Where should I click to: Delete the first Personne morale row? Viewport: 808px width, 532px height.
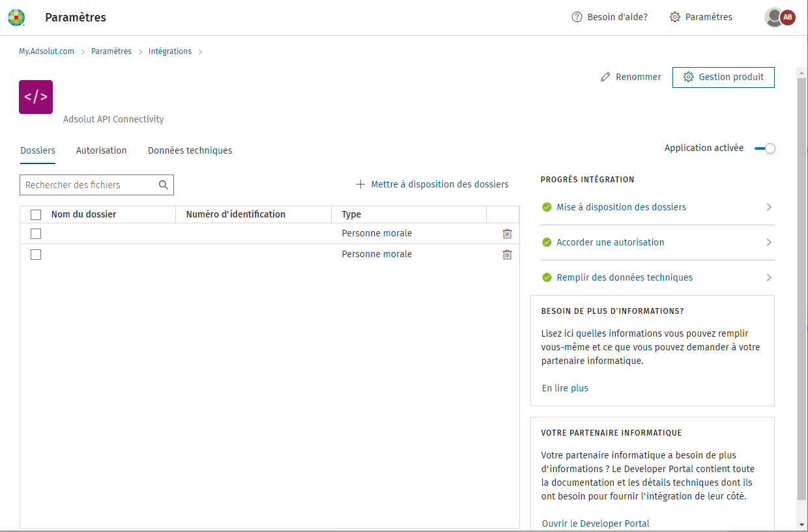click(x=507, y=234)
